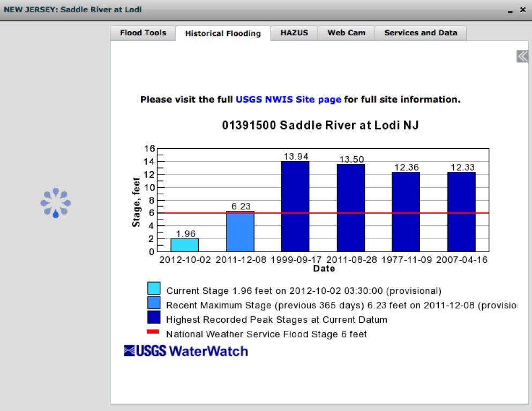The width and height of the screenshot is (532, 411).
Task: Click 'Current Stage 1.96 feet' legend text
Action: pyautogui.click(x=304, y=291)
